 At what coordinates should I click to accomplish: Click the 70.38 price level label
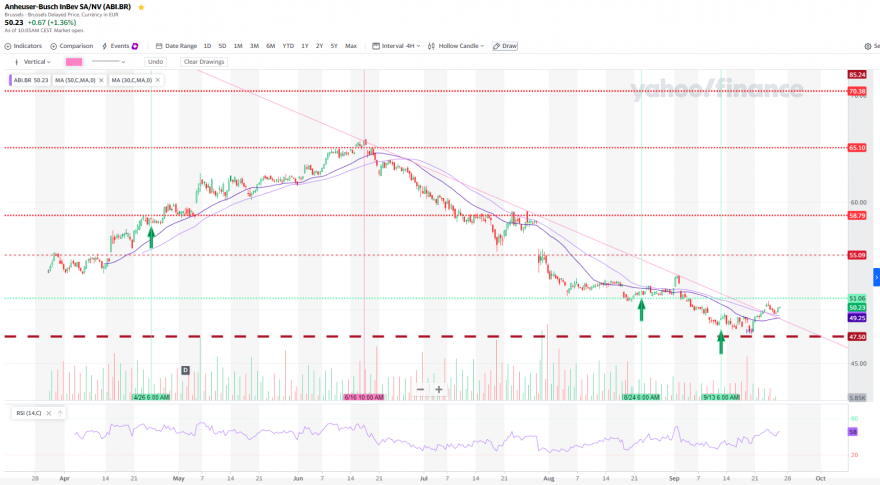857,91
